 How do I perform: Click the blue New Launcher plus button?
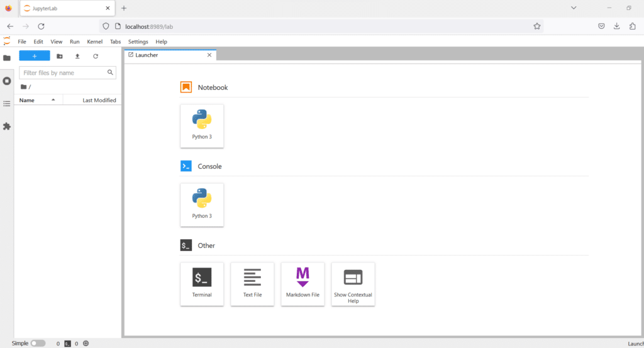point(35,56)
